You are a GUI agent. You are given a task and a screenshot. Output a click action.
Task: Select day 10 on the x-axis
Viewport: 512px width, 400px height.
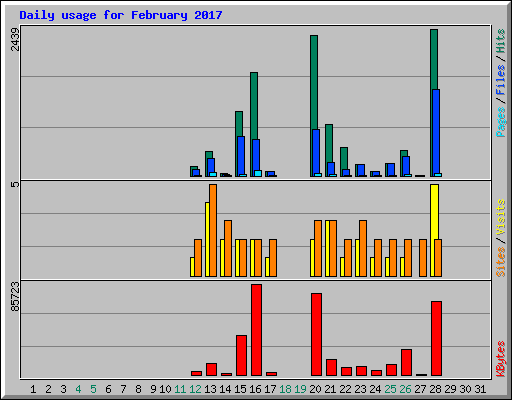click(165, 389)
